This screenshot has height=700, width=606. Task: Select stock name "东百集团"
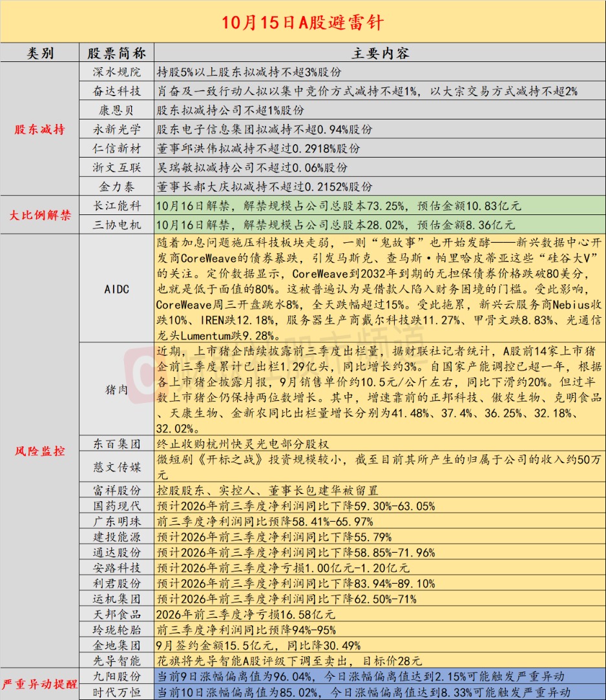(x=116, y=444)
